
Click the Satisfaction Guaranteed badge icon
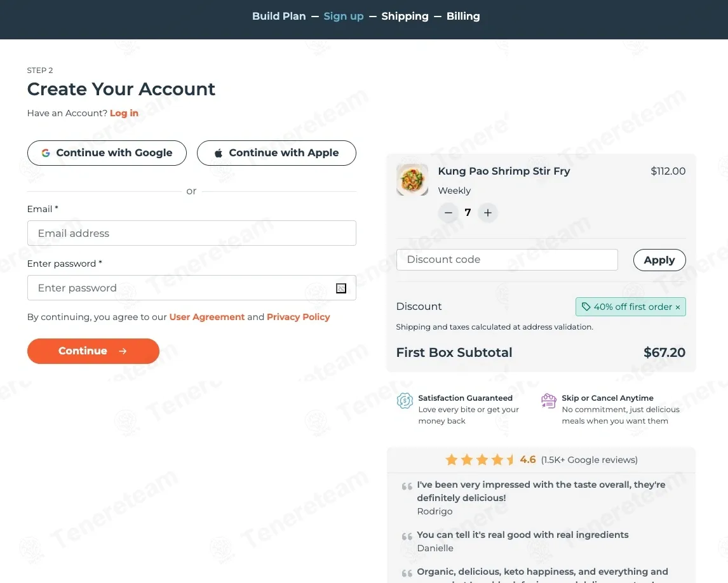click(405, 401)
